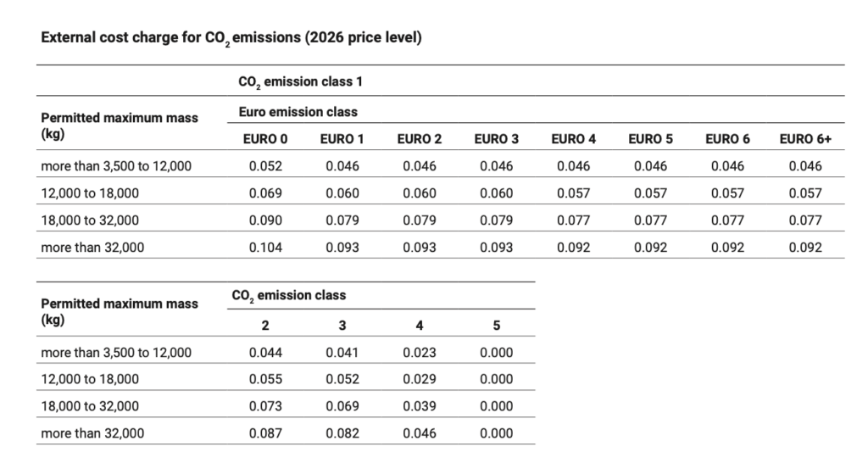Click the CO2 emission class 1 heading
The width and height of the screenshot is (868, 463).
coord(301,82)
